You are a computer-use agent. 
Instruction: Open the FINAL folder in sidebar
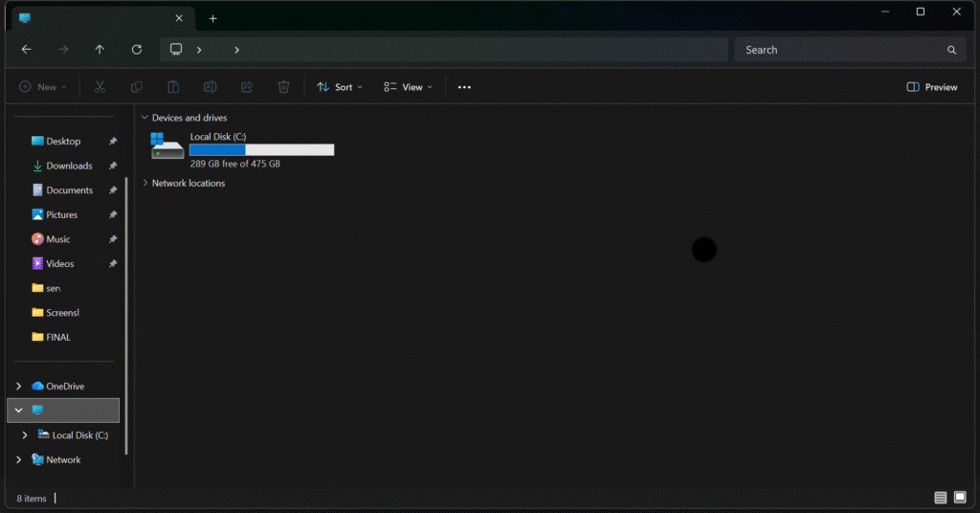57,337
